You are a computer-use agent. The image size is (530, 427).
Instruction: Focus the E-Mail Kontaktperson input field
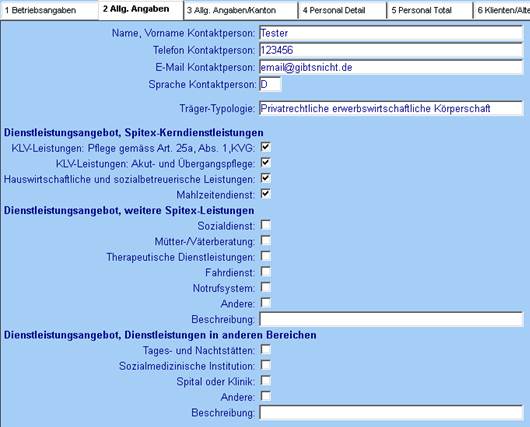tap(391, 67)
